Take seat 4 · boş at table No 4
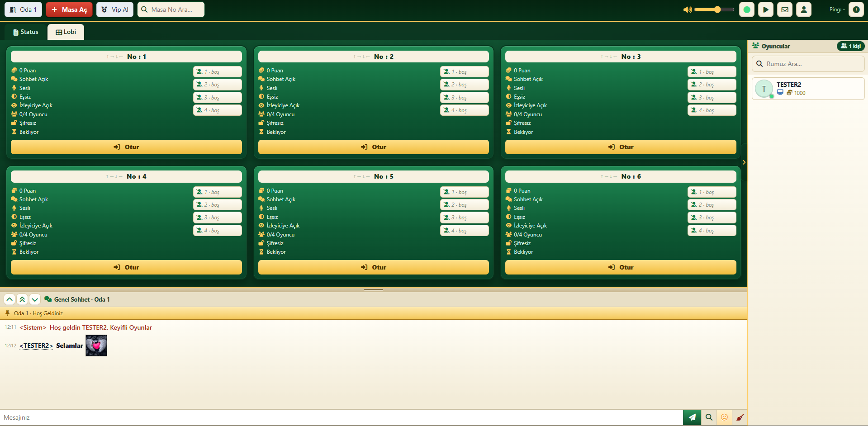The height and width of the screenshot is (426, 868). [218, 231]
